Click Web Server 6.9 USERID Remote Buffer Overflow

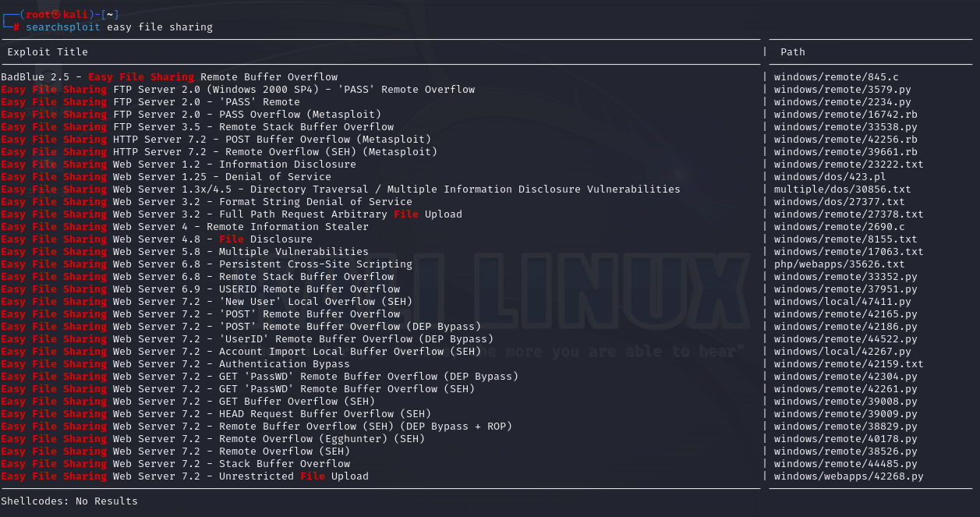point(200,289)
